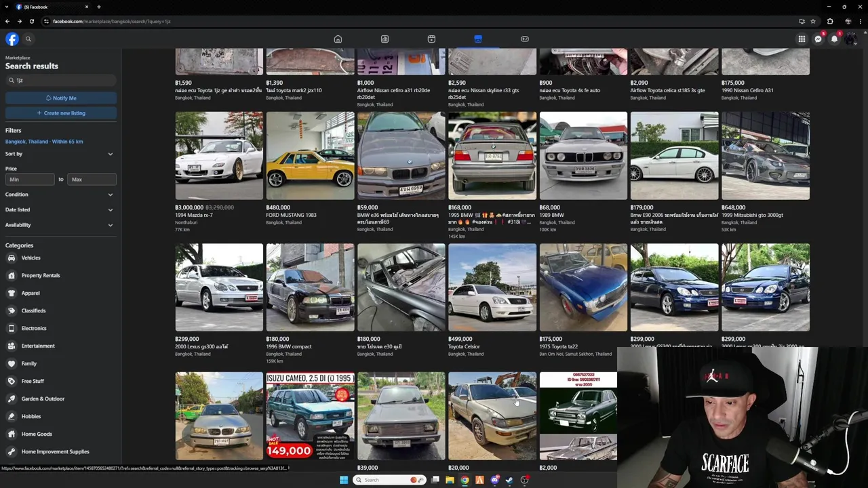Expand the Sort by filter
Image resolution: width=868 pixels, height=488 pixels.
[x=60, y=155]
